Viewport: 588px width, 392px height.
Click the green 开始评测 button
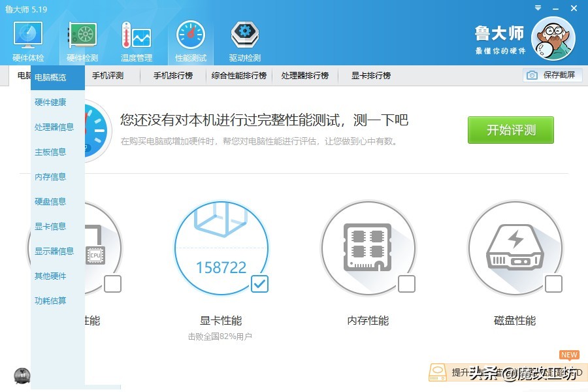510,129
